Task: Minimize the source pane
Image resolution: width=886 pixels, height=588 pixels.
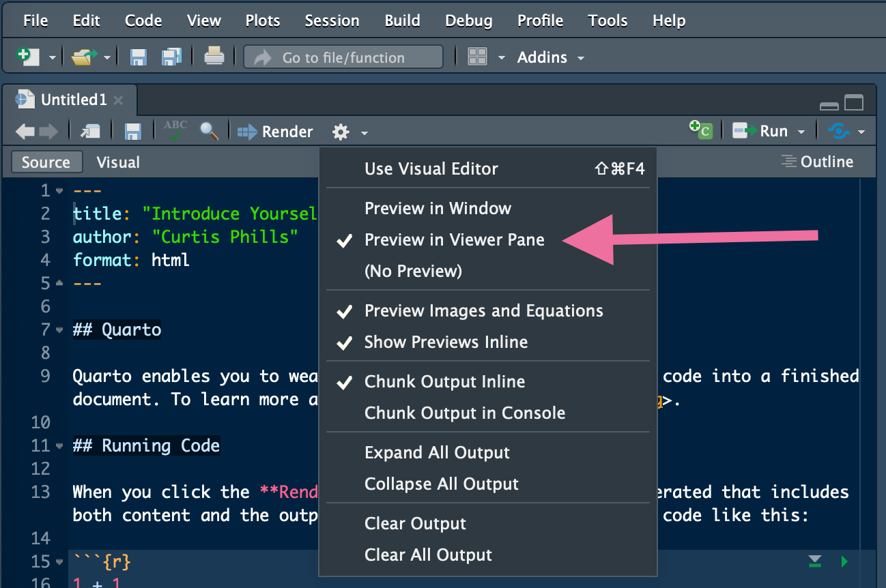Action: 829,106
